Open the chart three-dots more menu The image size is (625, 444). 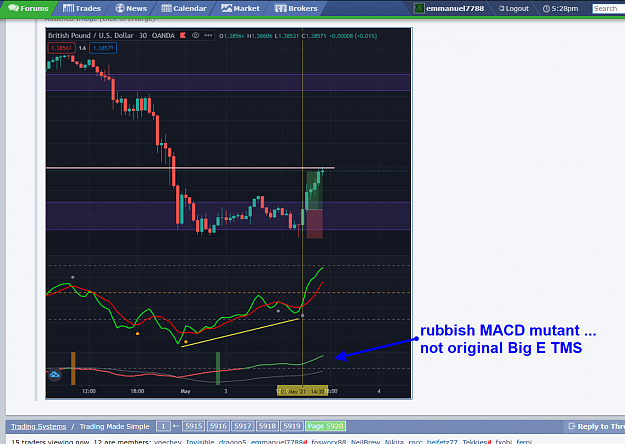click(208, 35)
